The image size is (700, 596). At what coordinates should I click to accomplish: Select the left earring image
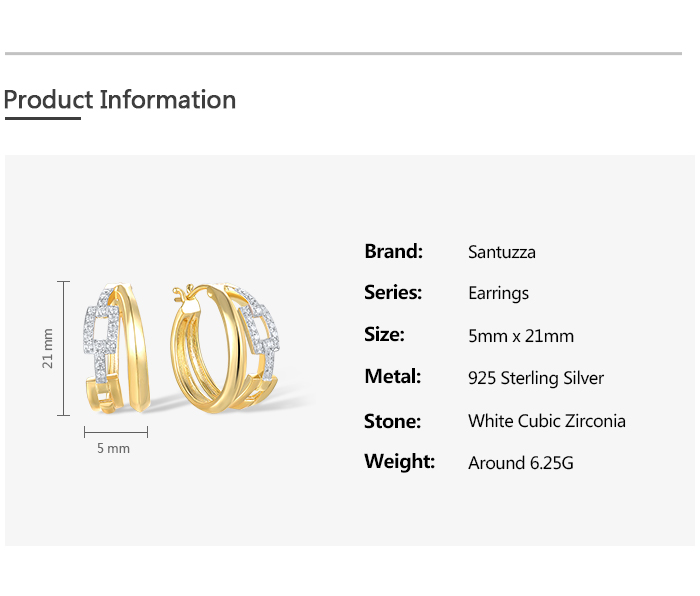[x=118, y=347]
